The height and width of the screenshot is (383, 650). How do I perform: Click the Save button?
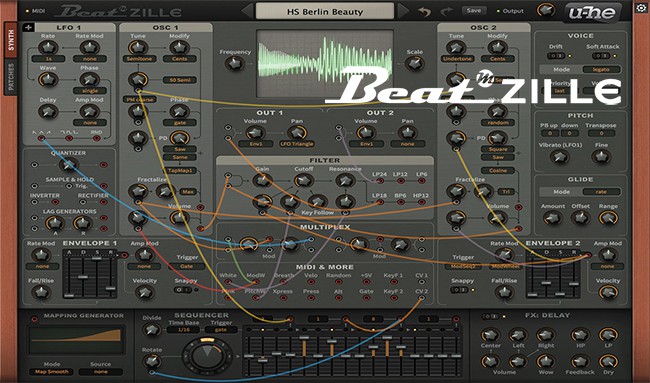coord(474,10)
